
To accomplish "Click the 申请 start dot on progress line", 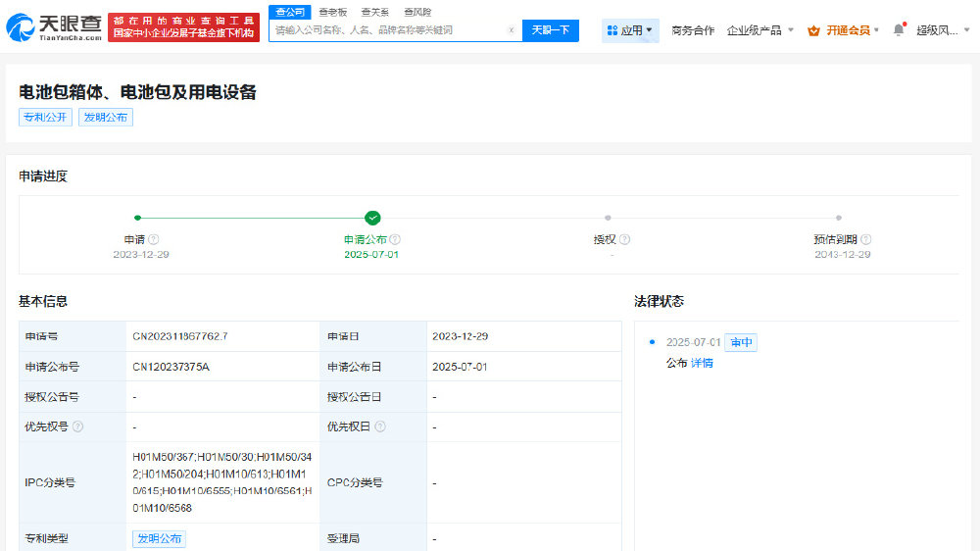I will pos(137,218).
